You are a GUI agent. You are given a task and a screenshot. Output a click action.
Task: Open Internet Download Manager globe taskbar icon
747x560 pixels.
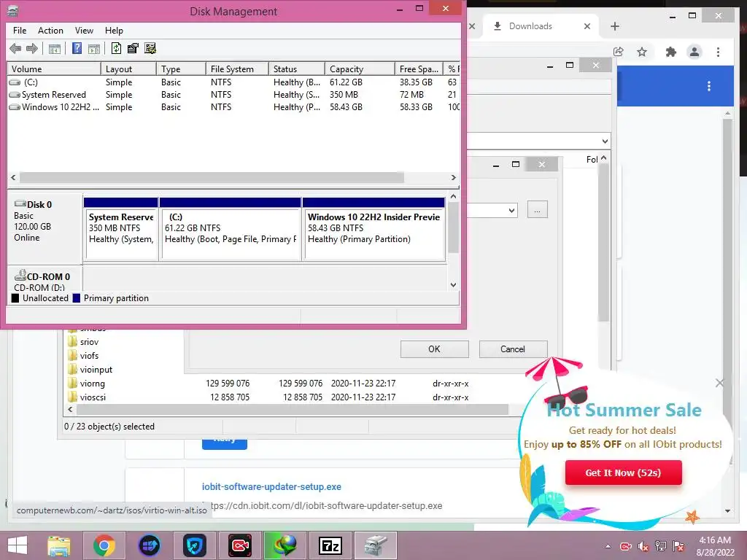click(285, 545)
